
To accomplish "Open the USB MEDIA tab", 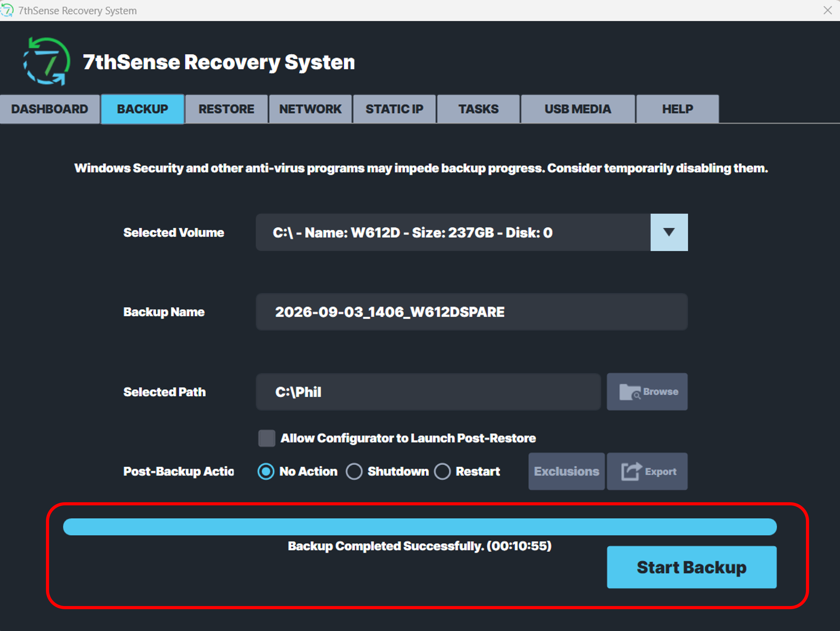I will click(x=578, y=109).
